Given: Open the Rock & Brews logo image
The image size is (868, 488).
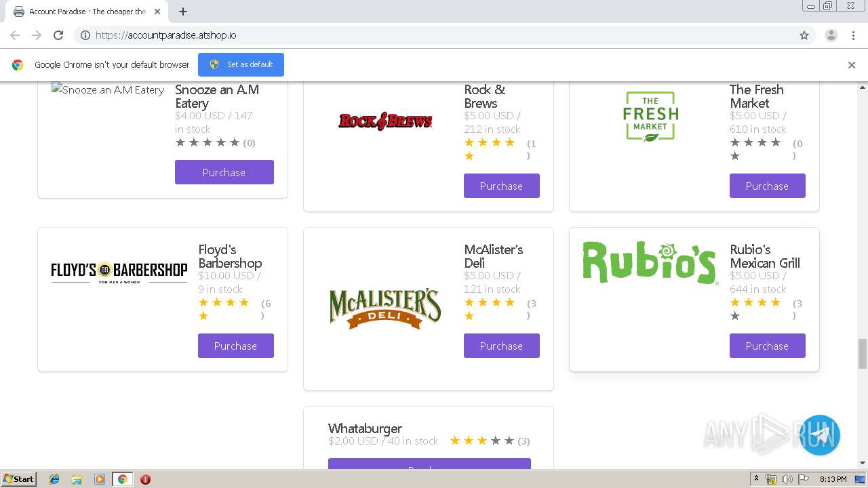Looking at the screenshot, I should pos(385,121).
